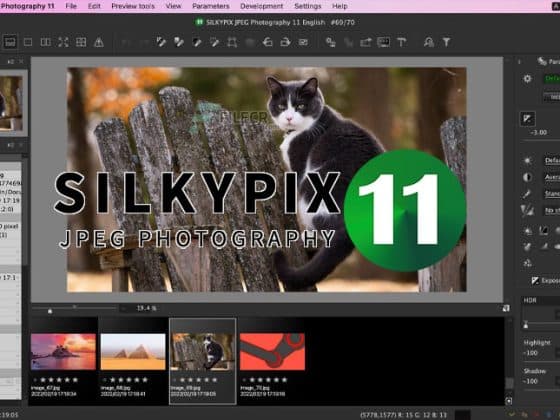Open the File menu
This screenshot has height=420, width=560.
(71, 6)
